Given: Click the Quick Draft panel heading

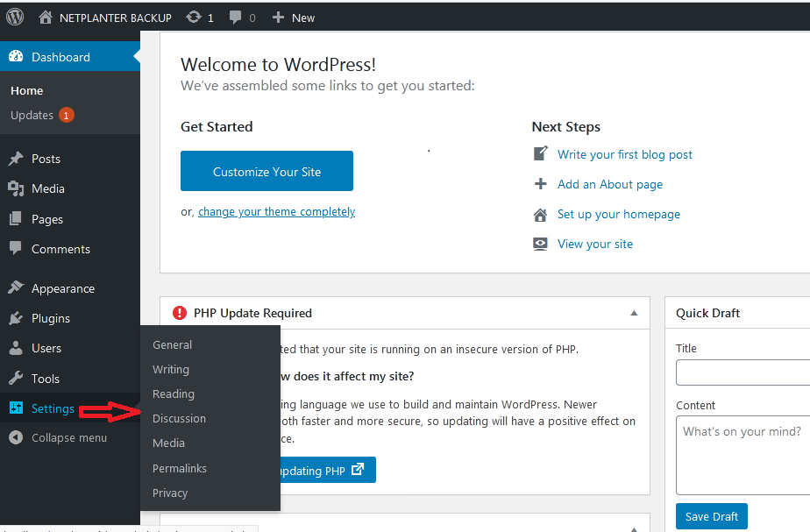Looking at the screenshot, I should tap(707, 313).
